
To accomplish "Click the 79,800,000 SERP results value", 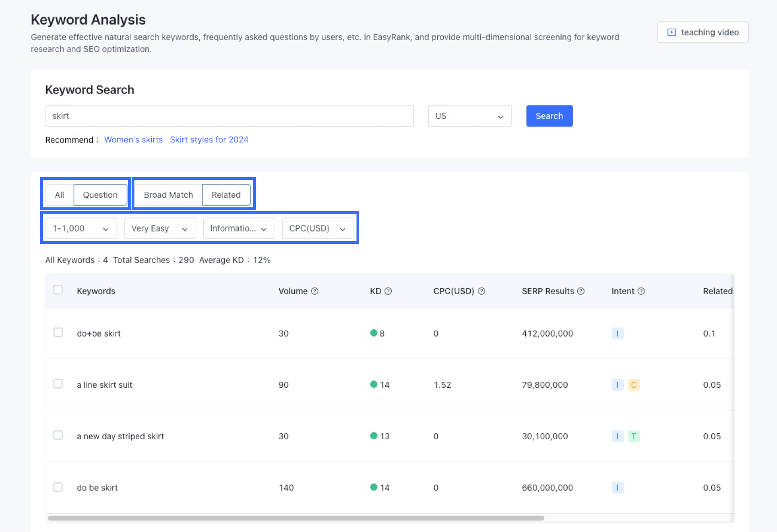I will click(x=545, y=385).
